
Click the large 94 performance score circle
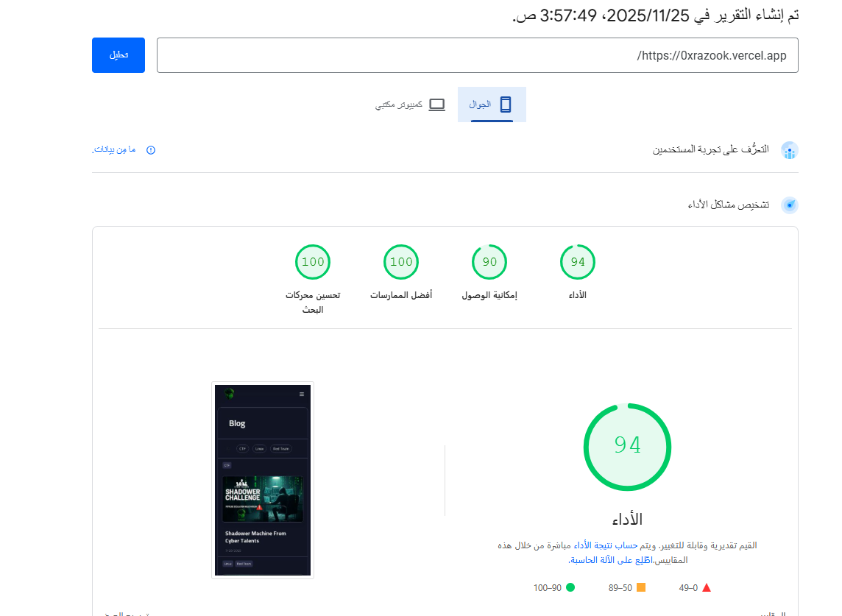pos(627,447)
